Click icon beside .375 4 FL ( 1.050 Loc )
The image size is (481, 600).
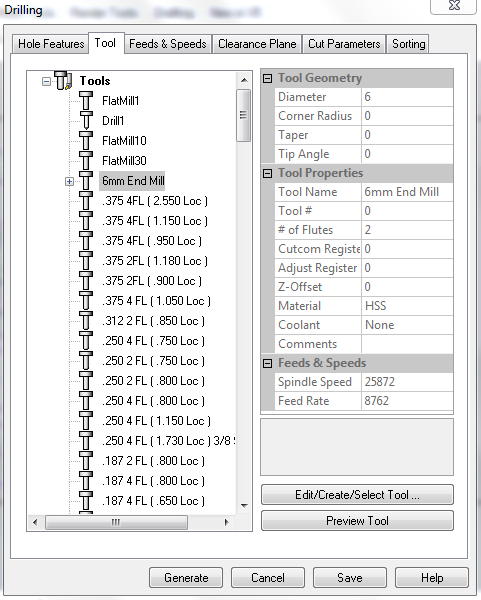click(x=86, y=300)
